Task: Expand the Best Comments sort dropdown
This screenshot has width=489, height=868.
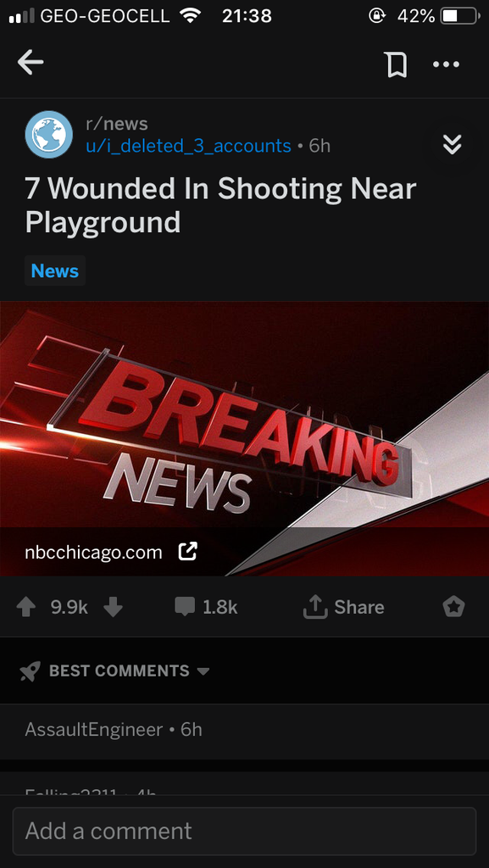Action: (114, 671)
